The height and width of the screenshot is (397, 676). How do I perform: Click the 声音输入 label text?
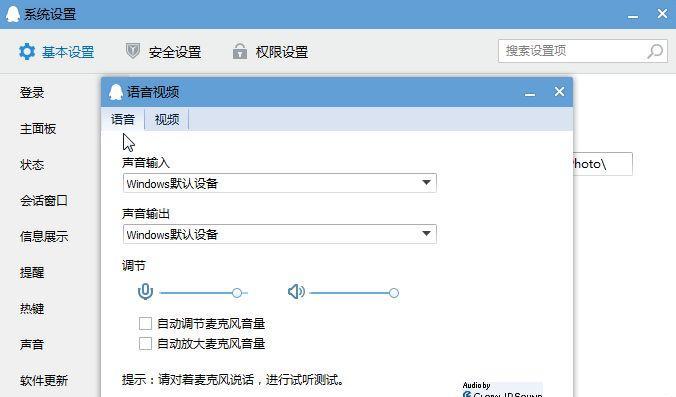pos(146,163)
